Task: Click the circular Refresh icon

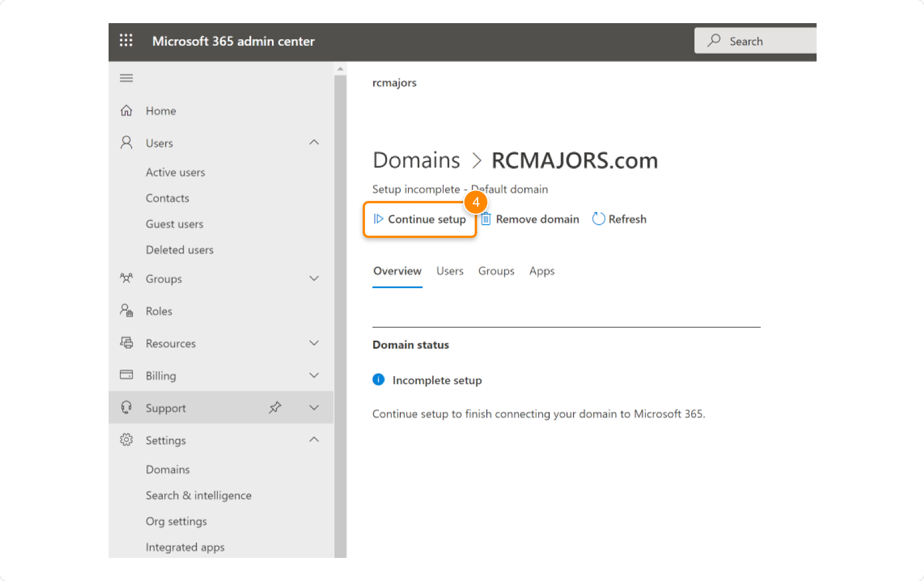Action: coord(598,219)
